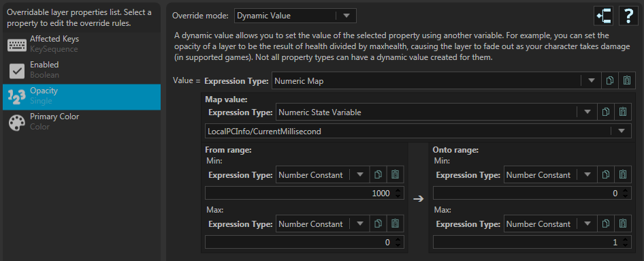This screenshot has height=261, width=644.
Task: Copy the Onto range Max expression
Action: tap(606, 224)
